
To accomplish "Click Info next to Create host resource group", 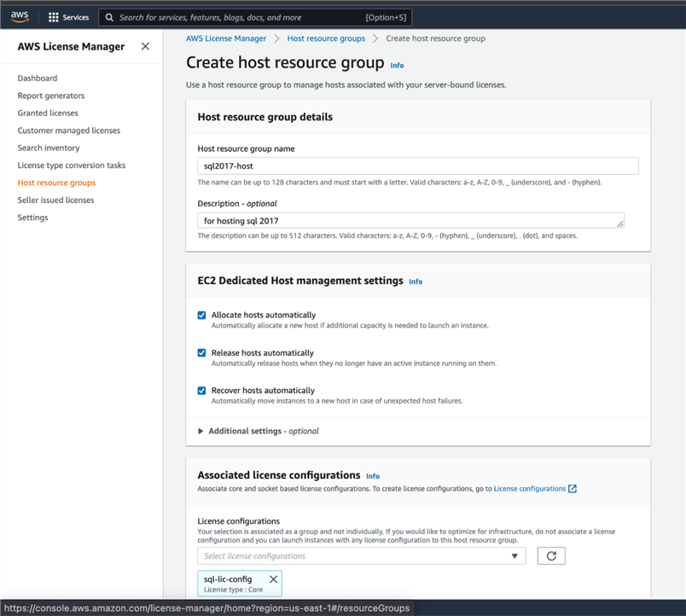I will pos(397,66).
